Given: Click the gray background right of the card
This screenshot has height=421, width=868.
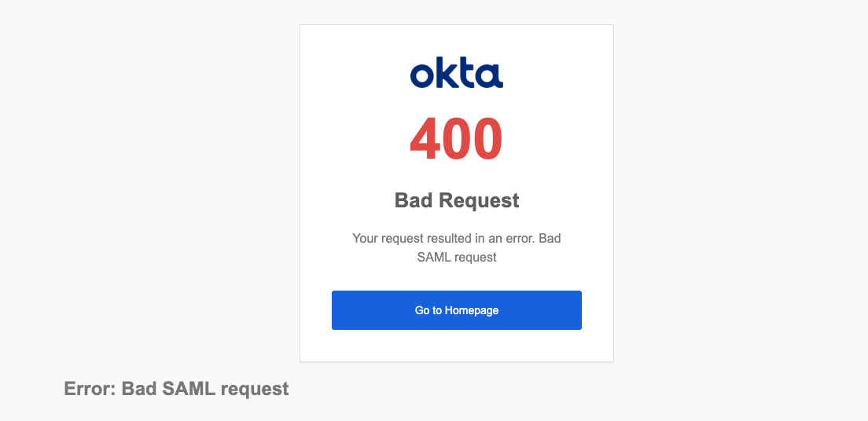Looking at the screenshot, I should coord(739,196).
